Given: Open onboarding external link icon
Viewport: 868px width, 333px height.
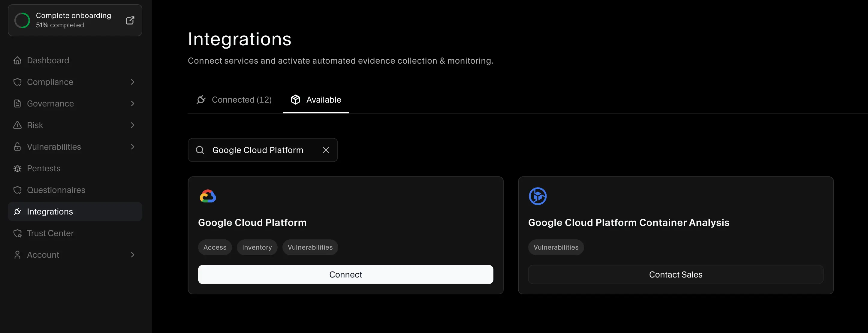Looking at the screenshot, I should click(130, 20).
